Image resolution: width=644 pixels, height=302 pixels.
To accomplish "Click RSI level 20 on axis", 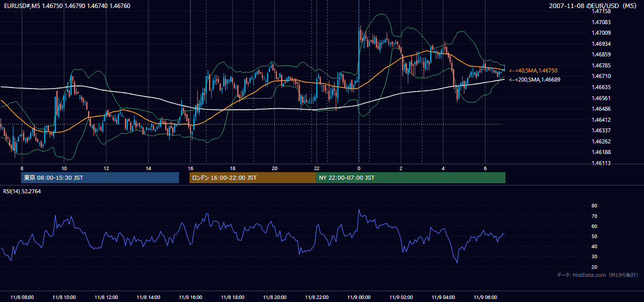I will tap(594, 267).
